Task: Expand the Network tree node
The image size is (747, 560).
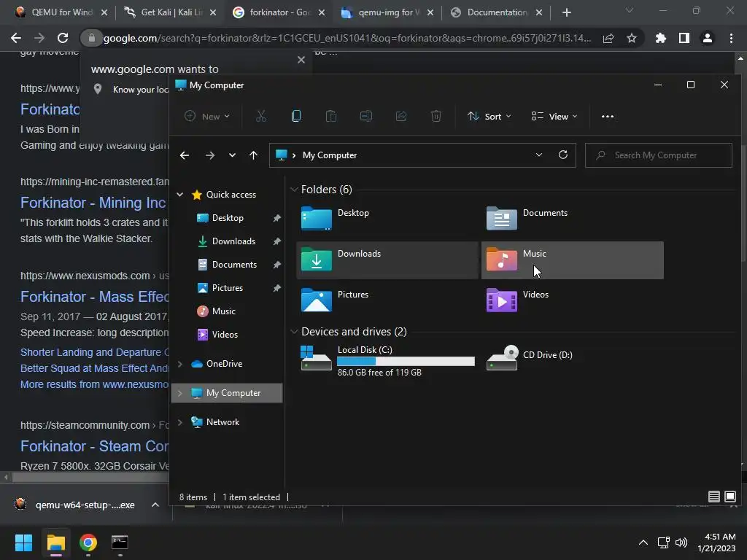Action: click(180, 422)
